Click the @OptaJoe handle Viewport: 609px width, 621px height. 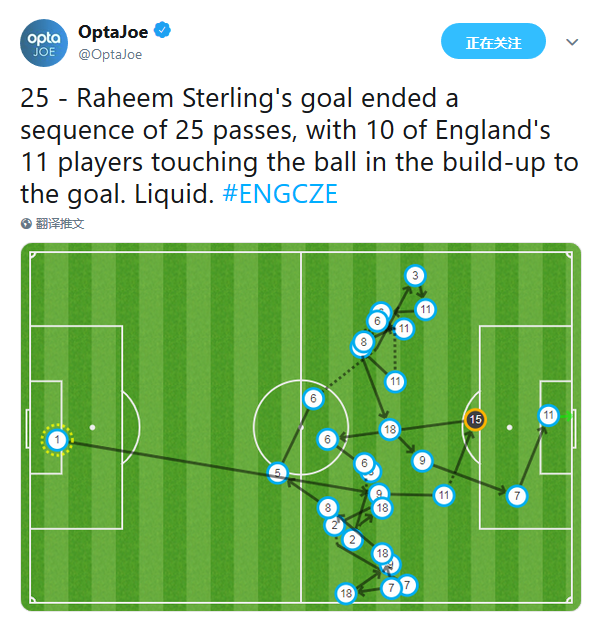click(110, 54)
